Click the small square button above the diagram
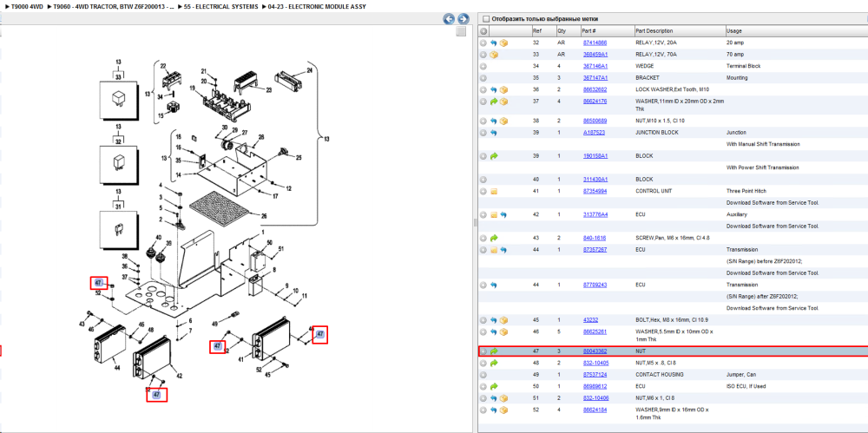Image resolution: width=868 pixels, height=433 pixels. pos(461,32)
